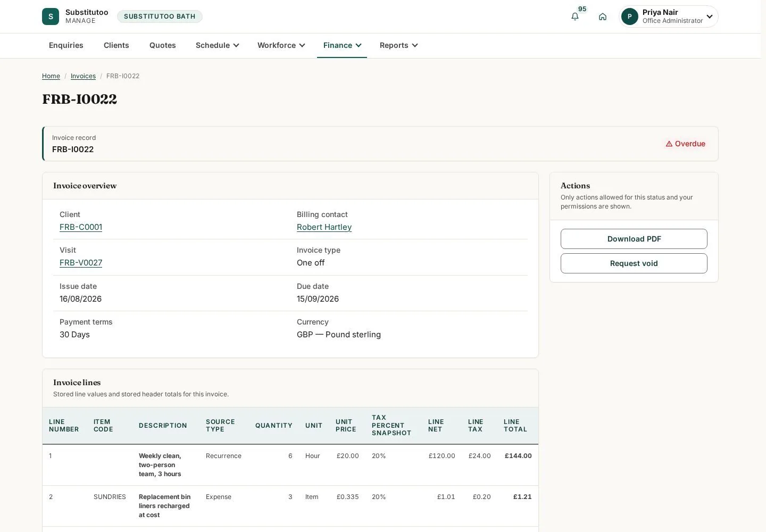Click the SUBSTITUTOO BATH branch badge
Image resolution: width=766 pixels, height=532 pixels.
pos(160,16)
